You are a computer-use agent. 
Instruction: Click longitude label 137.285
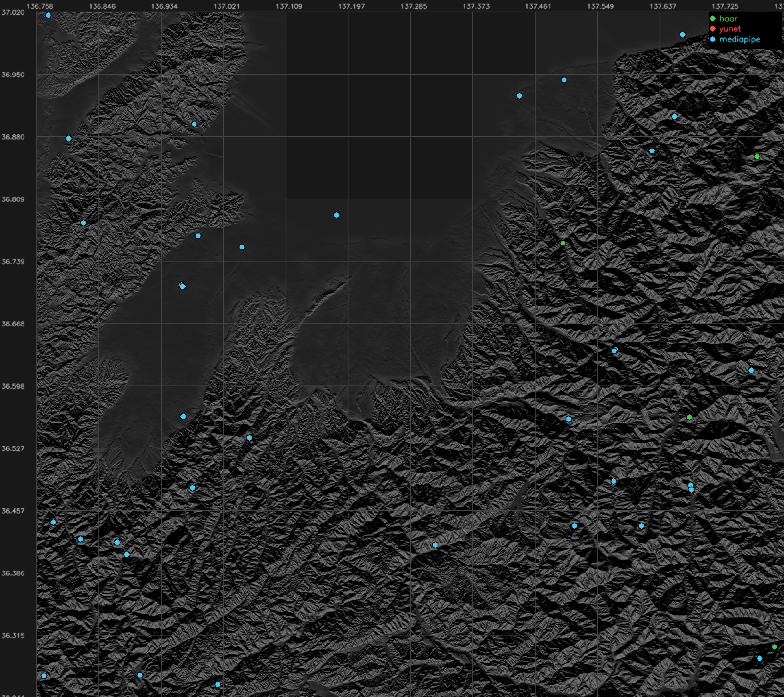pyautogui.click(x=414, y=6)
